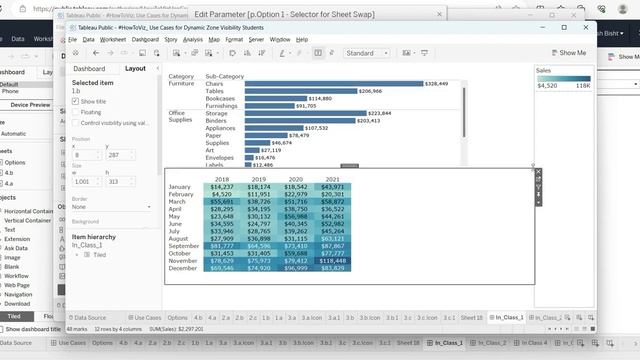Open the Data Source tab
Image resolution: width=640 pixels, height=360 pixels.
(x=87, y=318)
